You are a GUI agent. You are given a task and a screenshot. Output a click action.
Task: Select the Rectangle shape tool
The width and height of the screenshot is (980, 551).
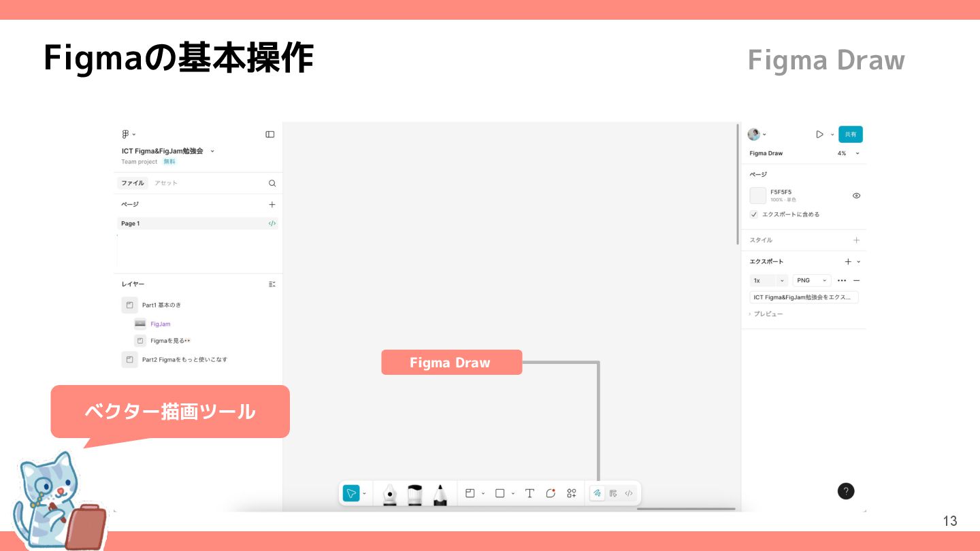500,493
